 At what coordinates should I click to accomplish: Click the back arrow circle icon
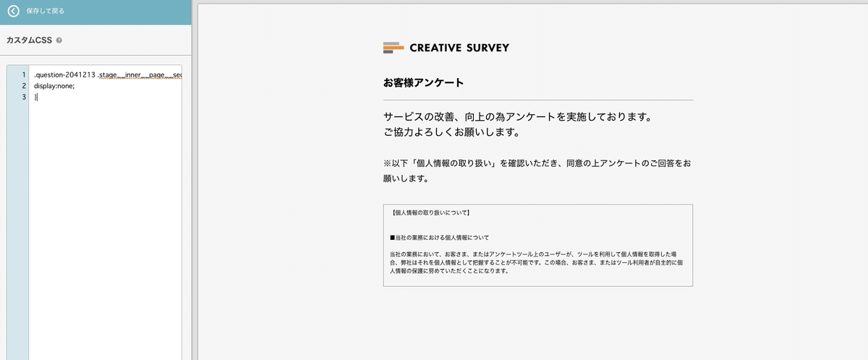pos(13,12)
